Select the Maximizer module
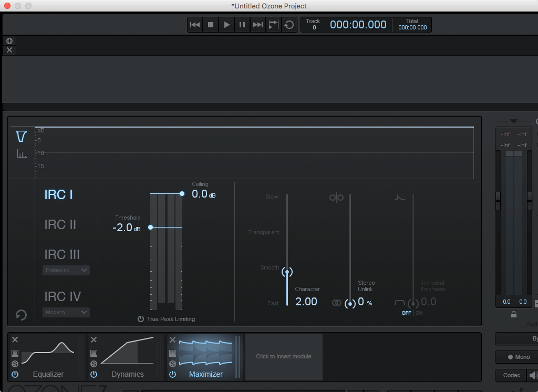 click(206, 357)
